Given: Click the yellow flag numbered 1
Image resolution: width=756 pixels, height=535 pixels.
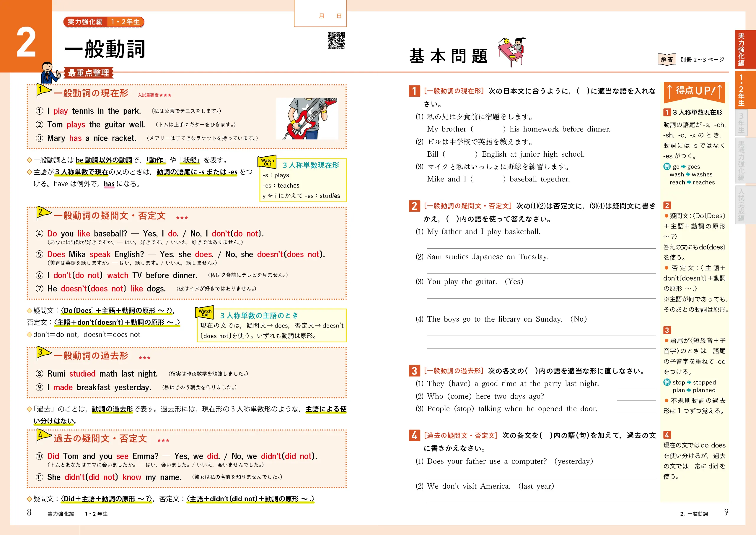Looking at the screenshot, I should [43, 91].
